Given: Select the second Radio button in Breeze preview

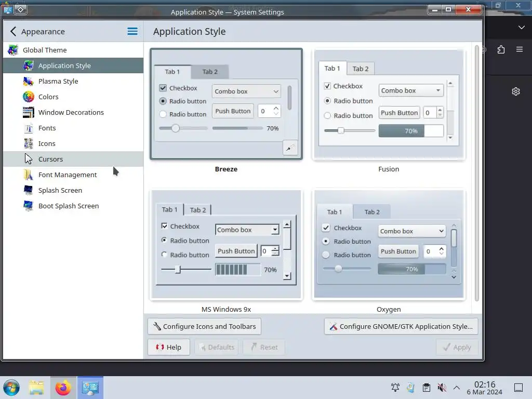Looking at the screenshot, I should (163, 114).
